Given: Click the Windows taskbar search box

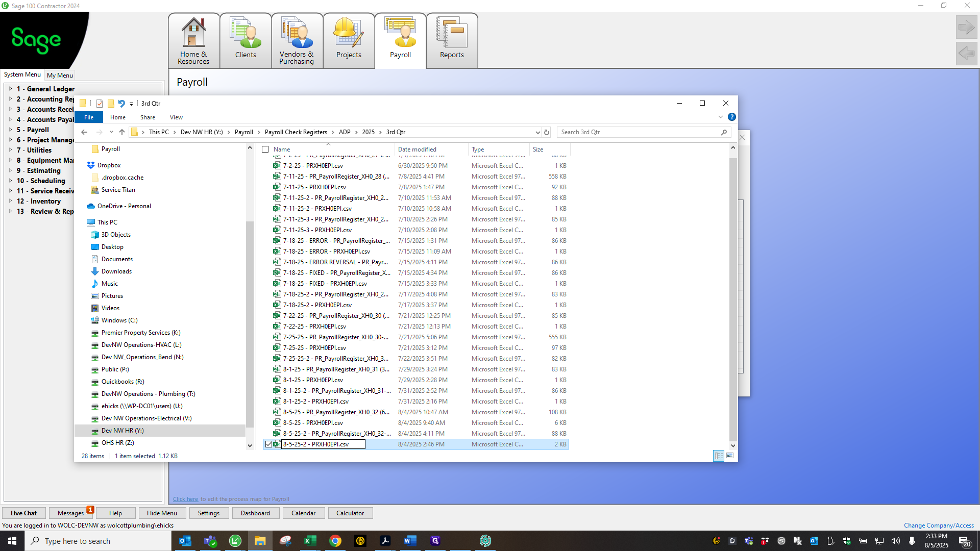Looking at the screenshot, I should [x=98, y=541].
